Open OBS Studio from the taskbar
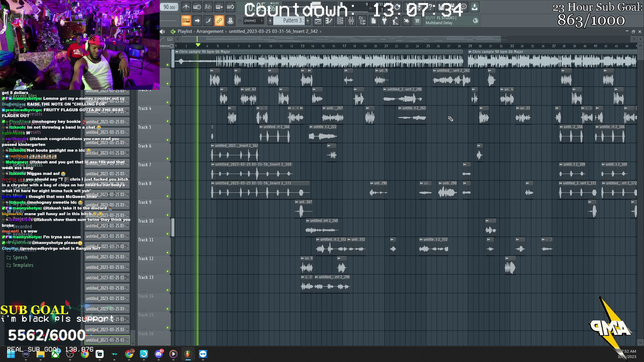The height and width of the screenshot is (362, 644). 70,354
